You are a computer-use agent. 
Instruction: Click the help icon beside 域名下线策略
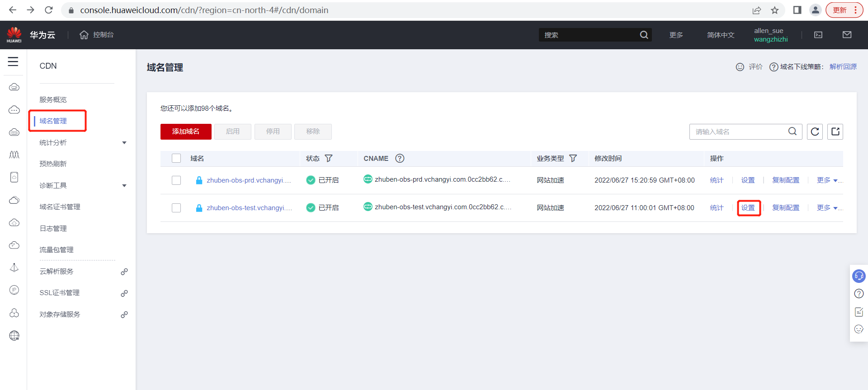774,67
